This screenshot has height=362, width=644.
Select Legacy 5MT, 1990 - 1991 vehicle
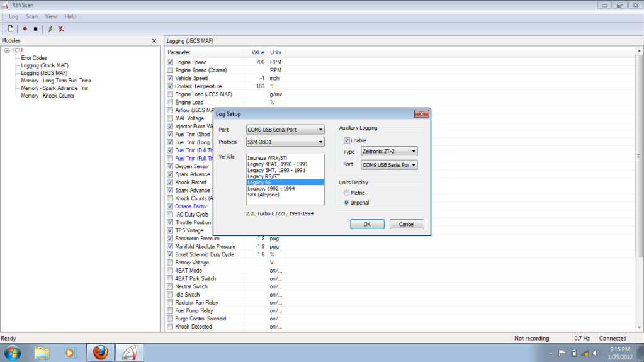285,170
